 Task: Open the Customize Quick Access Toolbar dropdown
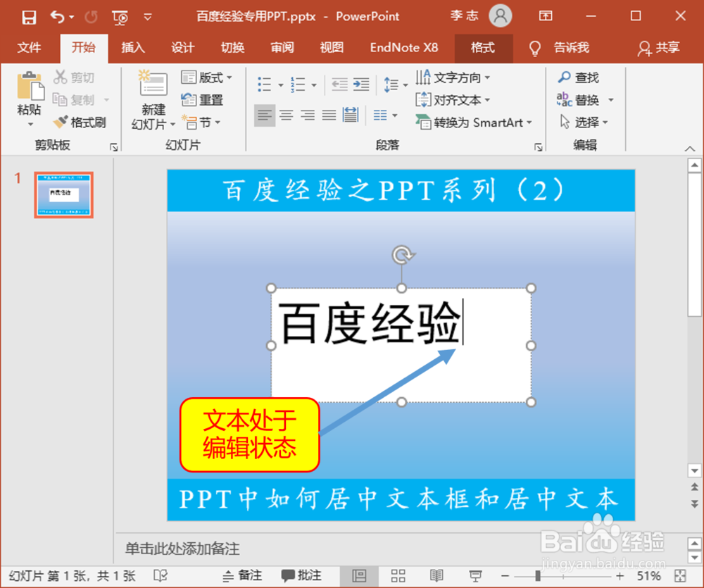pos(148,17)
